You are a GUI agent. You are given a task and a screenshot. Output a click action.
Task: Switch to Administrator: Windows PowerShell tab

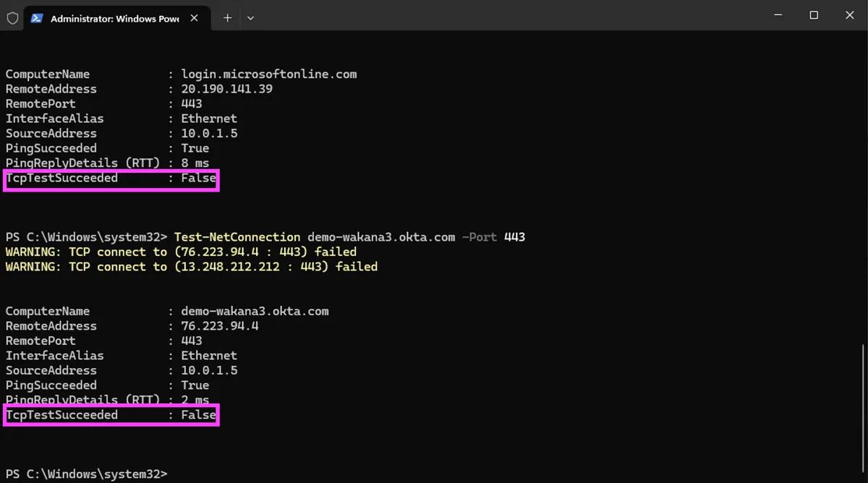click(114, 19)
